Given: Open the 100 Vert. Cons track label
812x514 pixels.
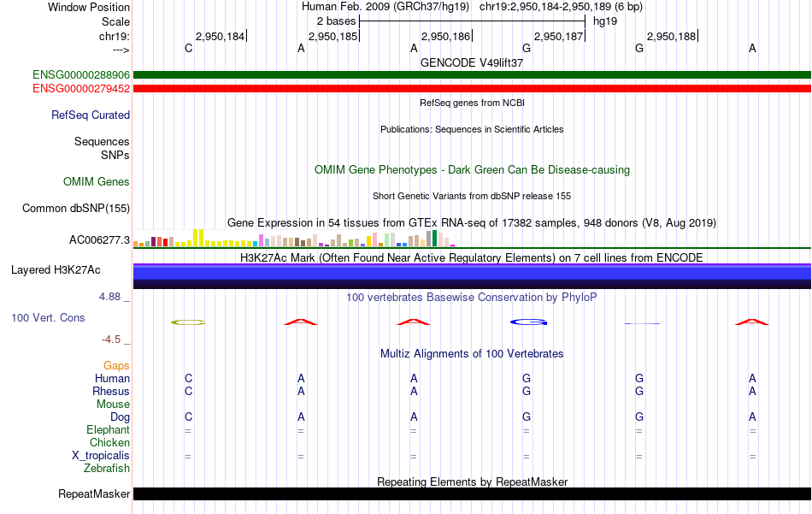Looking at the screenshot, I should 48,317.
